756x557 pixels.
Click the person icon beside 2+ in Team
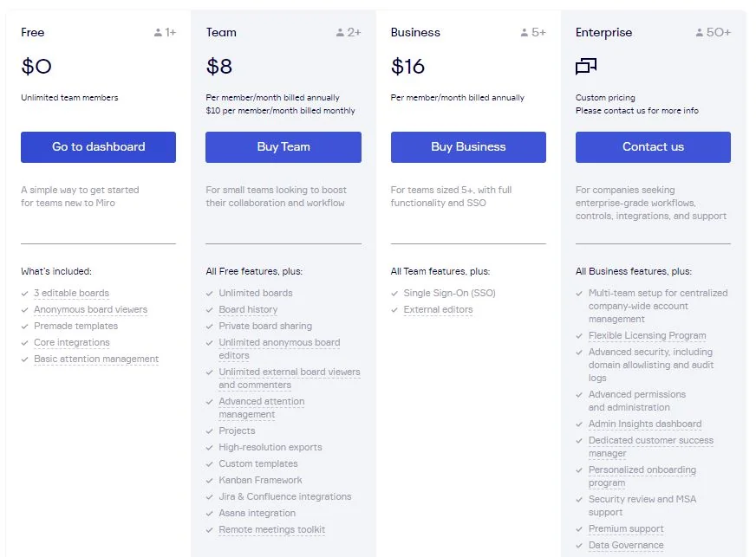click(x=340, y=33)
